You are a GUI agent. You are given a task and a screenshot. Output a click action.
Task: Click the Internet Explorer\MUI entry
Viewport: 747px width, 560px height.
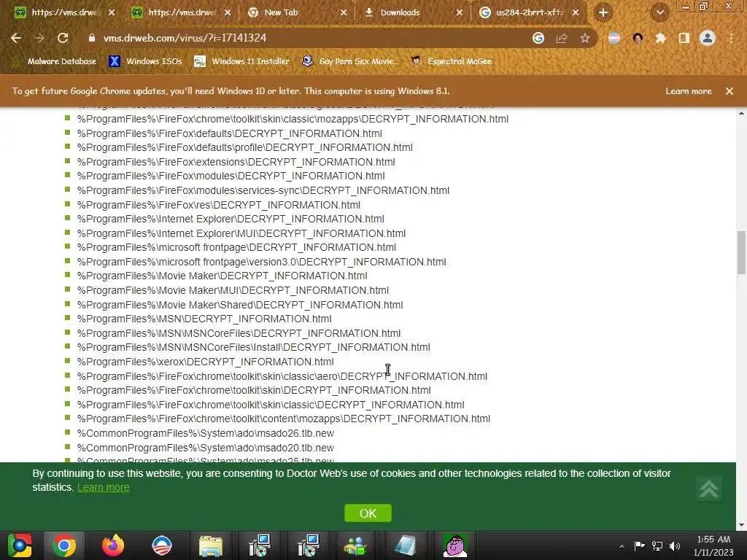point(241,233)
